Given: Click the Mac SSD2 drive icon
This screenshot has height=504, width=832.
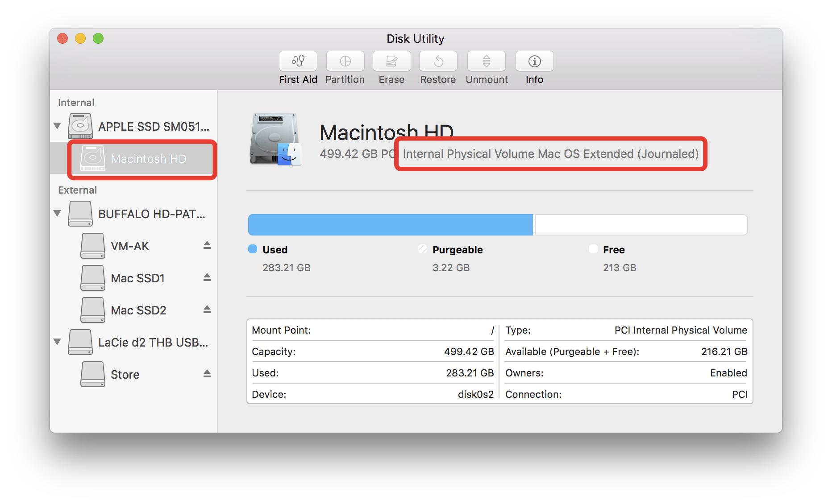Looking at the screenshot, I should click(93, 310).
